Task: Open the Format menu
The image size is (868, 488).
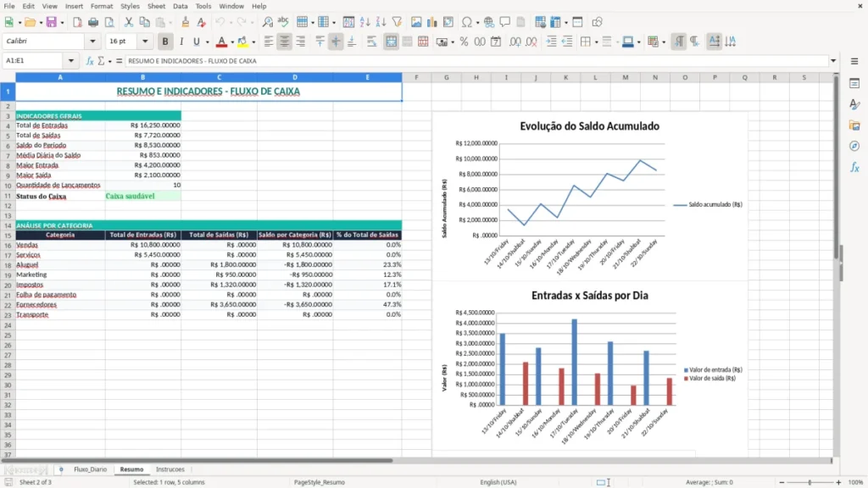Action: click(x=102, y=6)
